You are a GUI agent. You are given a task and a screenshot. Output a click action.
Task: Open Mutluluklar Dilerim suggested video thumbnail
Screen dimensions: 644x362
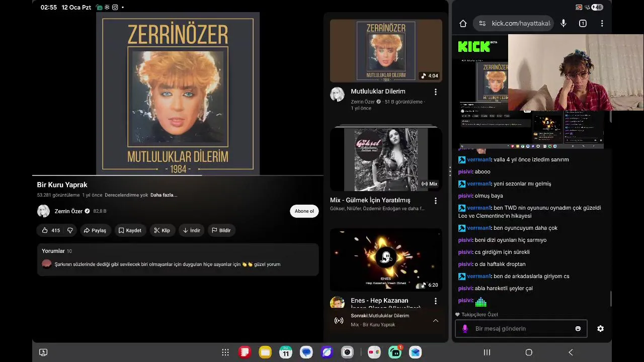386,51
